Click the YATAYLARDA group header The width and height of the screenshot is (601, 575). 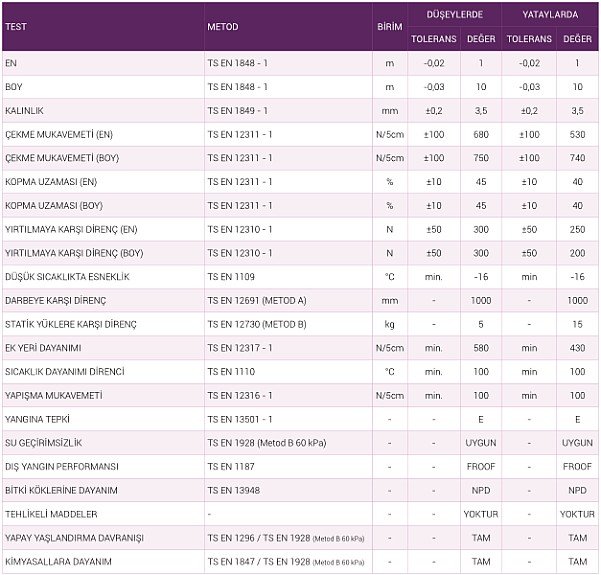click(x=549, y=15)
